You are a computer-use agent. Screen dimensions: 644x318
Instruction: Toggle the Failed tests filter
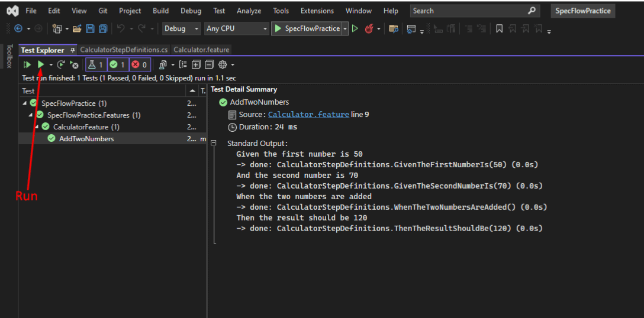pos(140,64)
